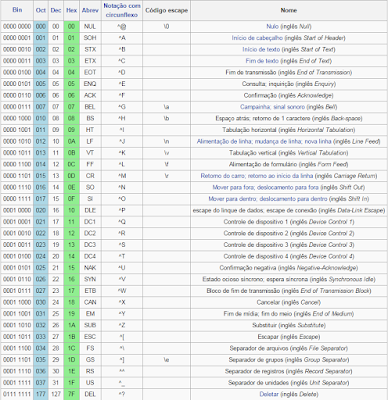Click the hex cell '1B'
This screenshot has width=388, height=400.
[71, 337]
